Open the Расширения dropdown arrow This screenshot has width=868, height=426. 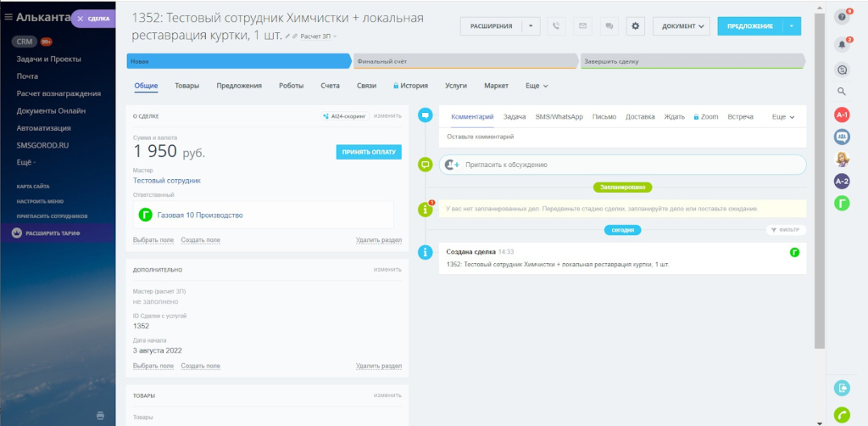[531, 26]
